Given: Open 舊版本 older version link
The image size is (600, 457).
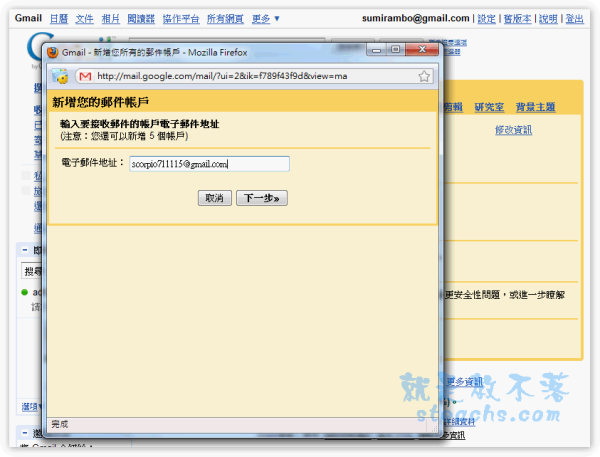Looking at the screenshot, I should coord(517,18).
